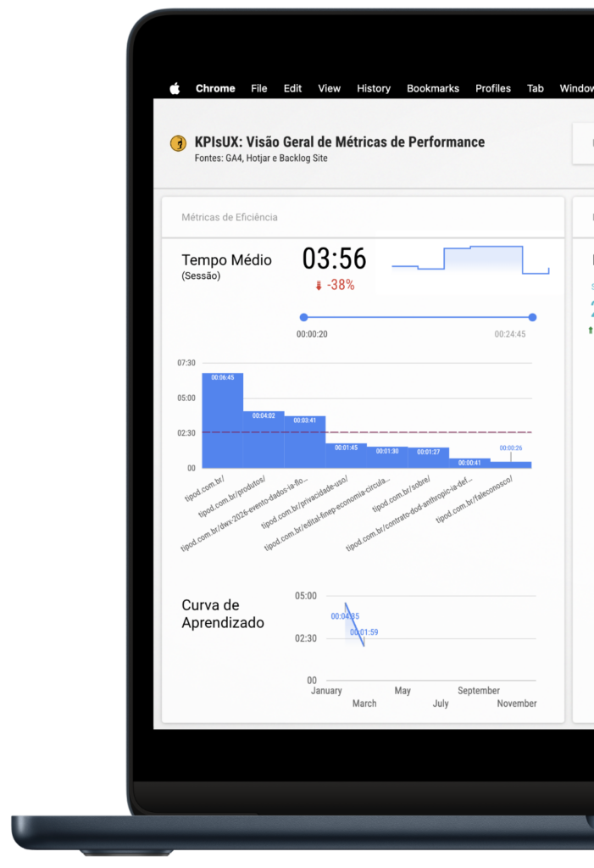Viewport: 594px width, 868px height.
Task: Select the bar labeled 00:01:45
Action: click(x=346, y=456)
